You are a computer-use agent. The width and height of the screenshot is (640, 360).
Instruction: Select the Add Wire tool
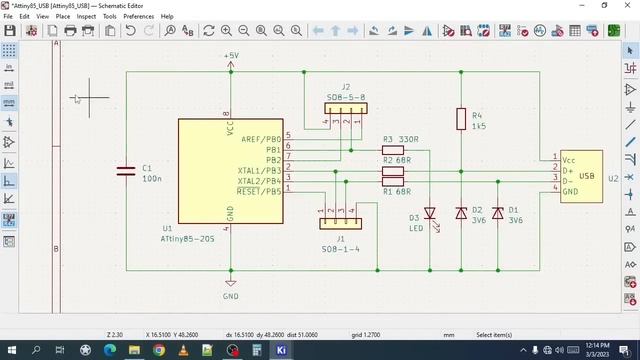click(630, 124)
